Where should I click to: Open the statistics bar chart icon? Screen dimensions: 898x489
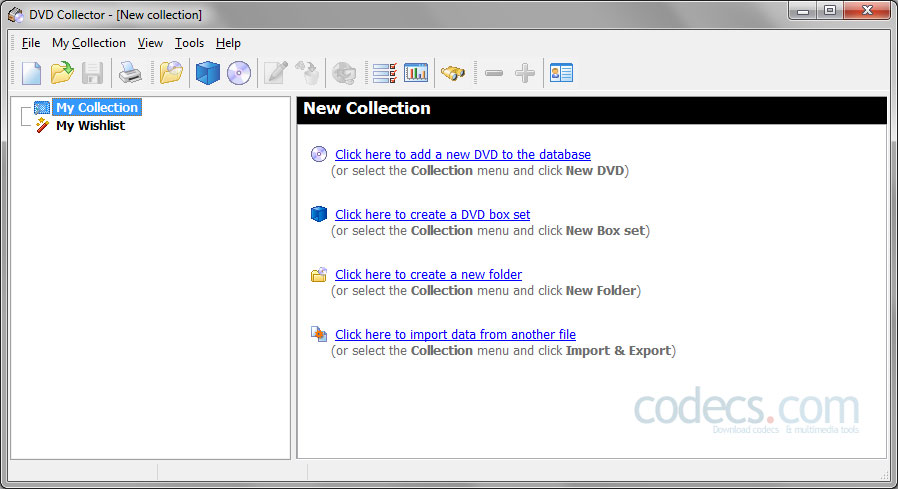(416, 73)
